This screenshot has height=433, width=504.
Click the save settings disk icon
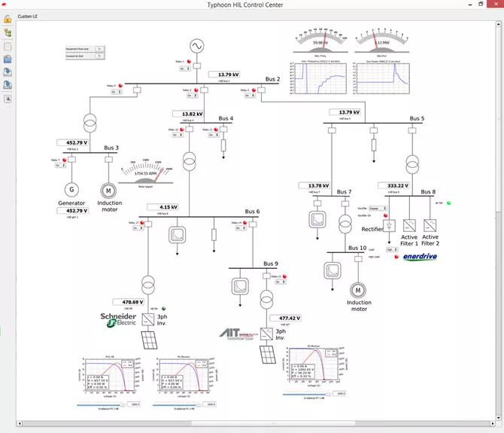[x=8, y=85]
